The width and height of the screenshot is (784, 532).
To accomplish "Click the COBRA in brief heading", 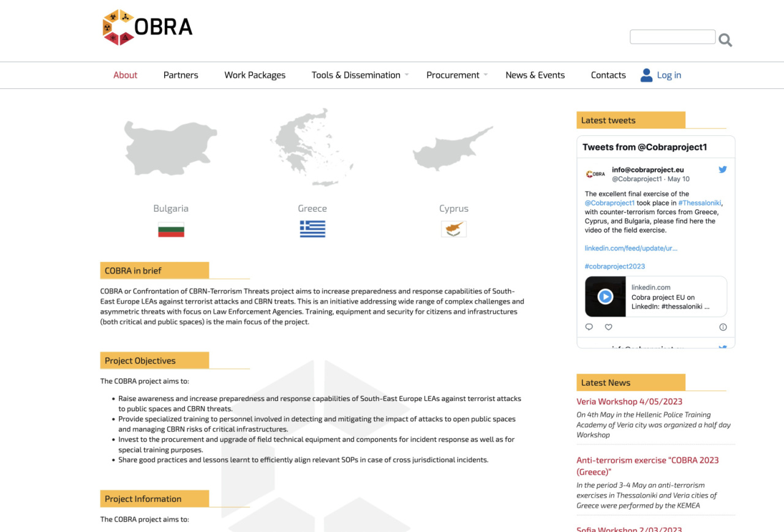I will (154, 271).
